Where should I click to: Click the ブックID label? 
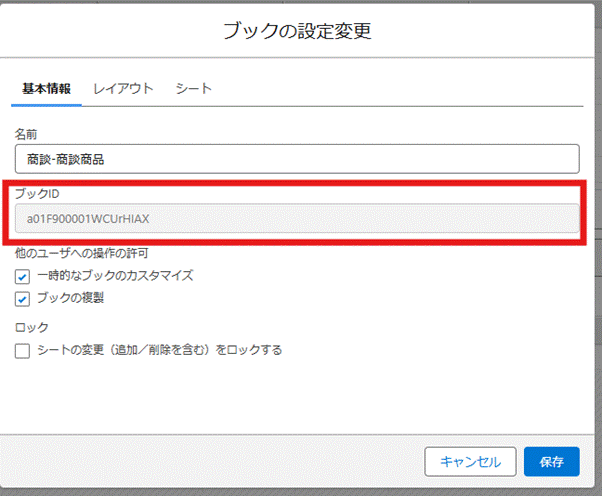[x=37, y=194]
